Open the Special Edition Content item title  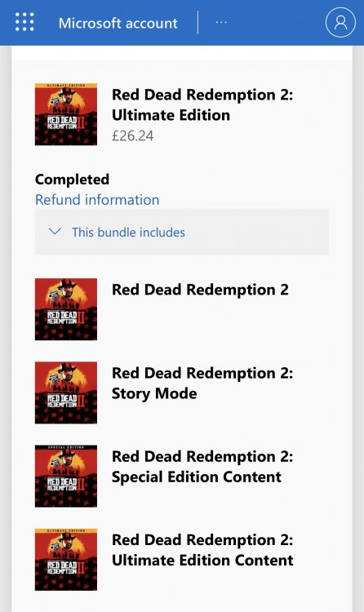[x=202, y=467]
